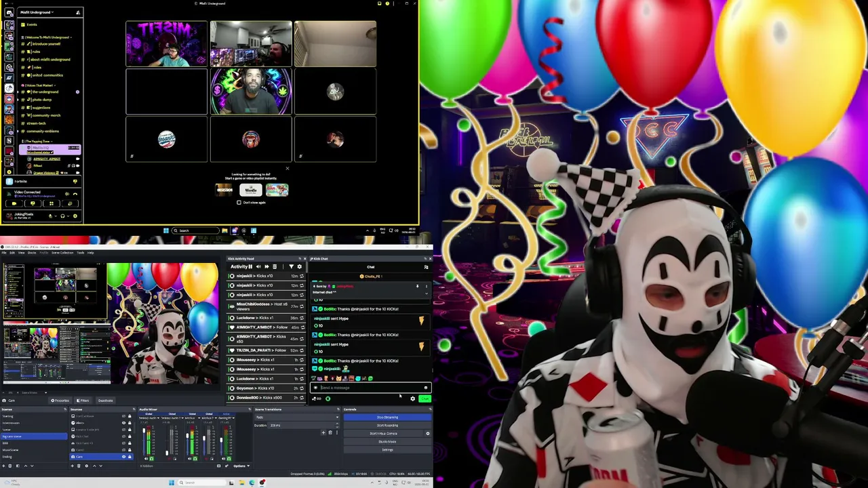Mute your microphone in Discord
This screenshot has height=488, width=868.
point(50,216)
